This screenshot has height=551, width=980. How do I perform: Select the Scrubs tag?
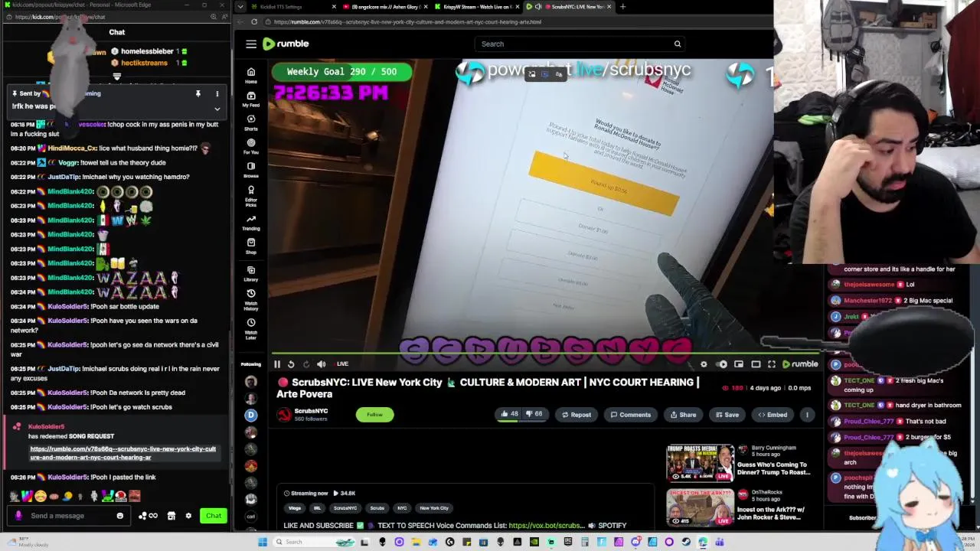click(x=377, y=508)
